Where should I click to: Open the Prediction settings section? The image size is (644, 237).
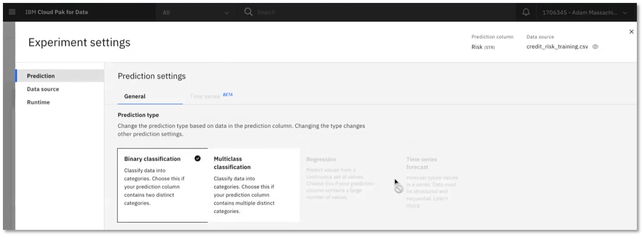point(41,76)
